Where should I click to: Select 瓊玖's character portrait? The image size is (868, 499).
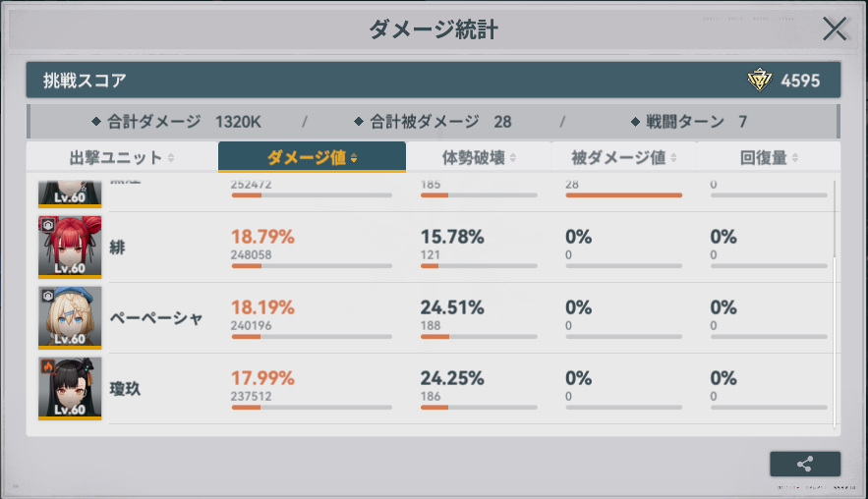point(70,388)
